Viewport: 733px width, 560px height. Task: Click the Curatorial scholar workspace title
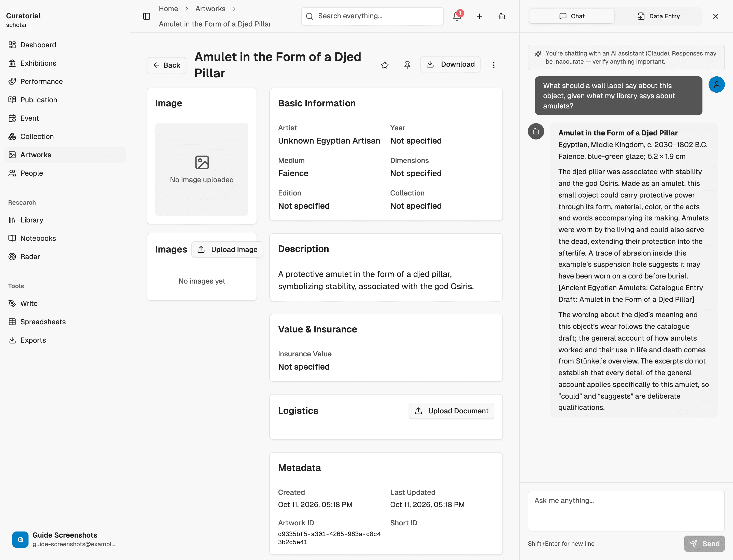pos(23,20)
